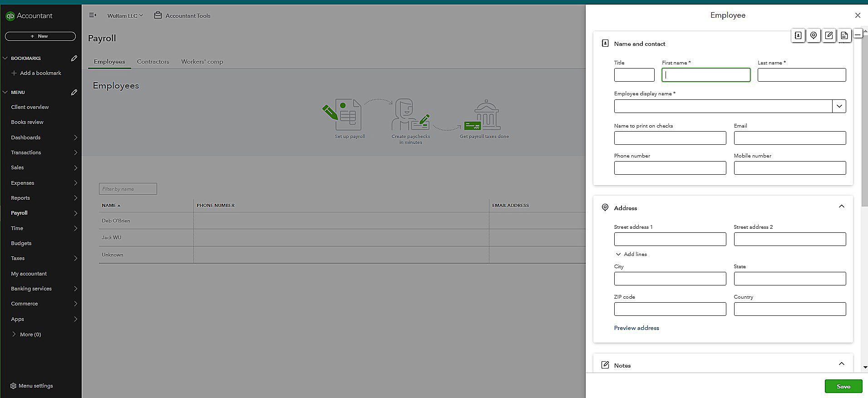The height and width of the screenshot is (398, 868).
Task: Click the Name and contact card icon
Action: [605, 43]
